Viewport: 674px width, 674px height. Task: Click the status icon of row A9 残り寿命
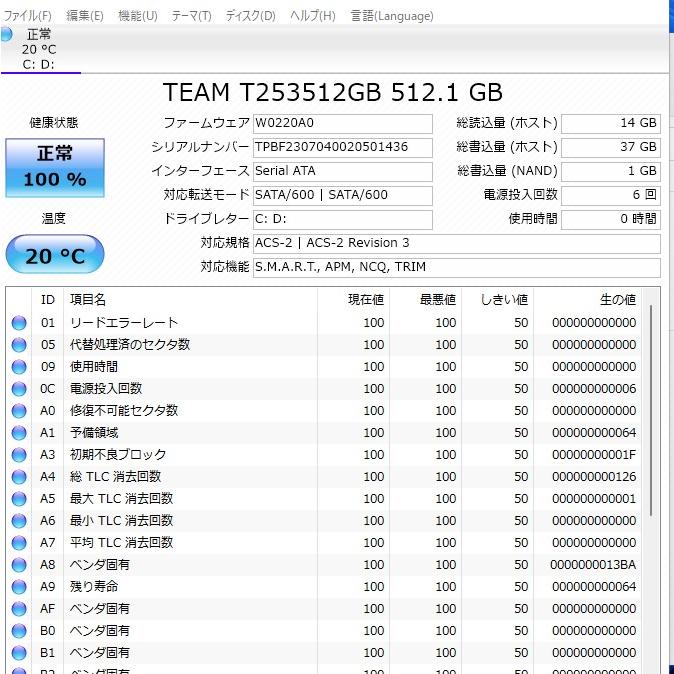point(19,587)
